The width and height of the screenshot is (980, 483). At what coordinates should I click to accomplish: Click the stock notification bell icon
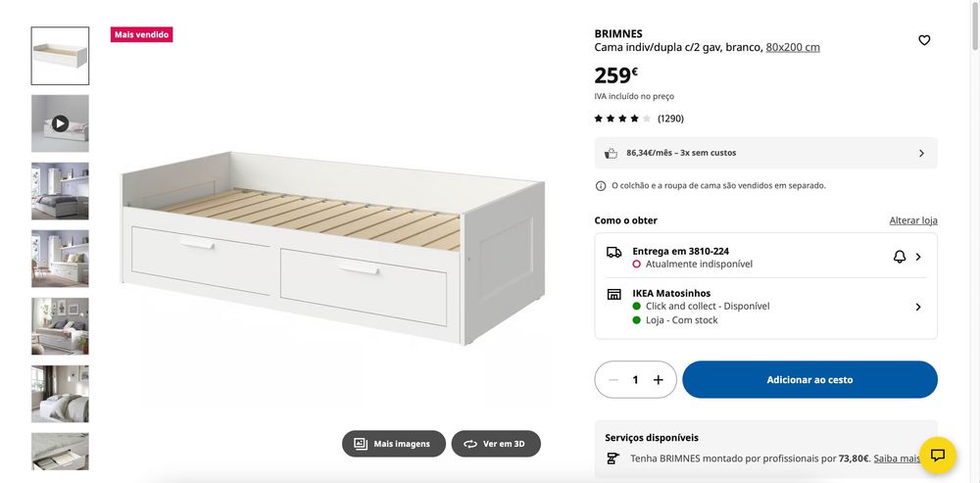click(900, 257)
